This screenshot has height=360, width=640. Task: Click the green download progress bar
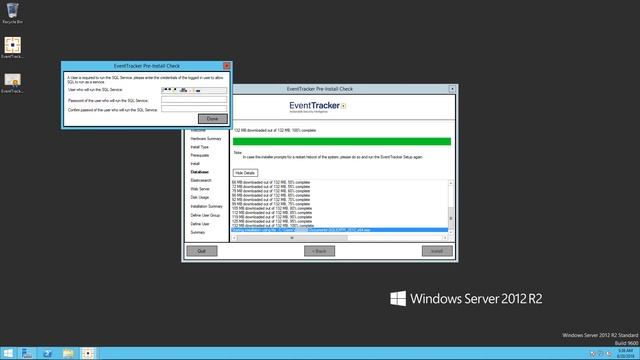coord(342,141)
